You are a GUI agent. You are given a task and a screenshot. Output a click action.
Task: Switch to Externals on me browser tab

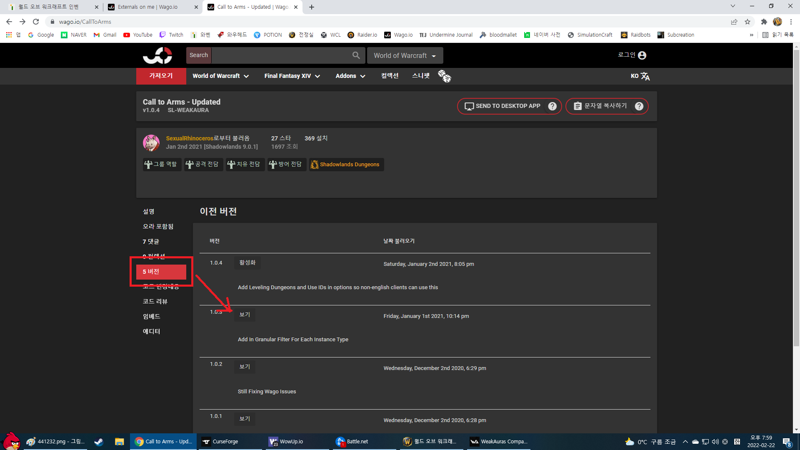152,7
